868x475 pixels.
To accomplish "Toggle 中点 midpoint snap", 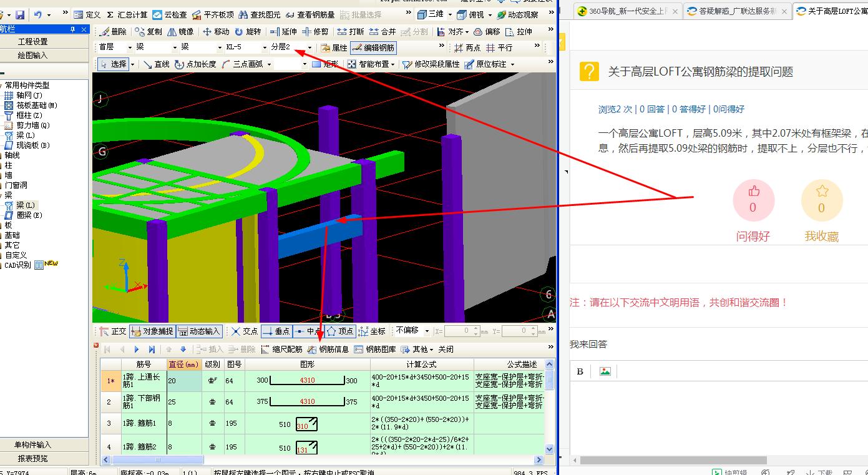I will tap(308, 331).
